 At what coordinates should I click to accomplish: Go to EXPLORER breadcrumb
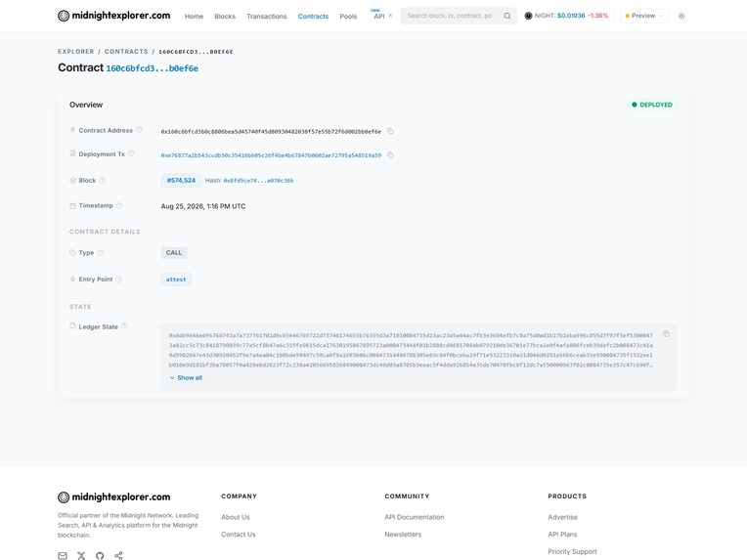pyautogui.click(x=75, y=52)
